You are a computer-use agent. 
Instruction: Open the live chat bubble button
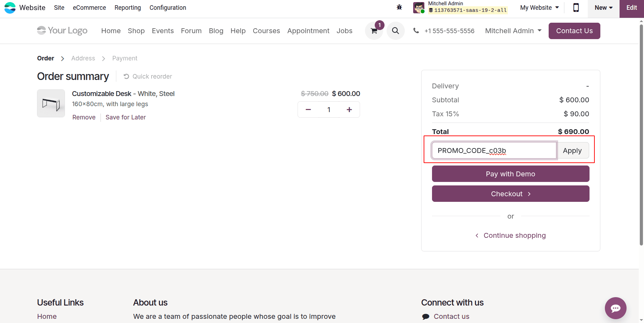coord(615,308)
